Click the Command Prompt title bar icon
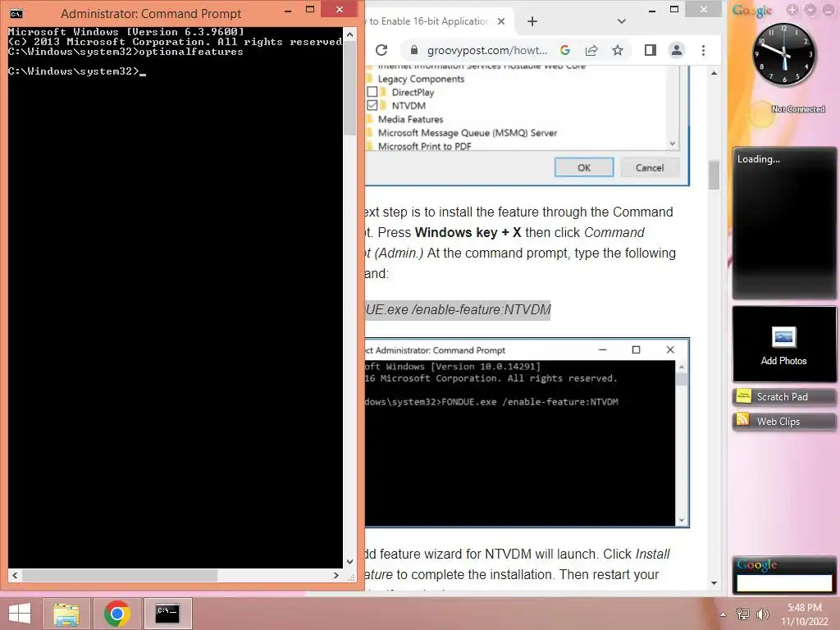 click(x=16, y=13)
